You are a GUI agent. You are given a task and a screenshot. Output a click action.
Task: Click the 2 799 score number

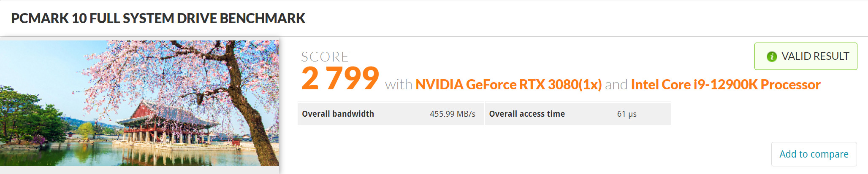(340, 79)
